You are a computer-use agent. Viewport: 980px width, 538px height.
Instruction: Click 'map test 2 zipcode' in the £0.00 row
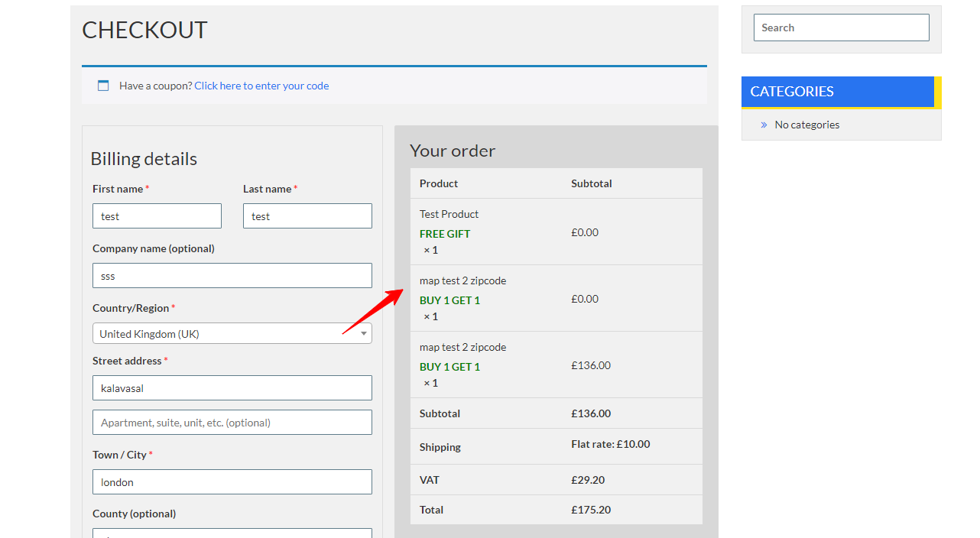(x=462, y=280)
